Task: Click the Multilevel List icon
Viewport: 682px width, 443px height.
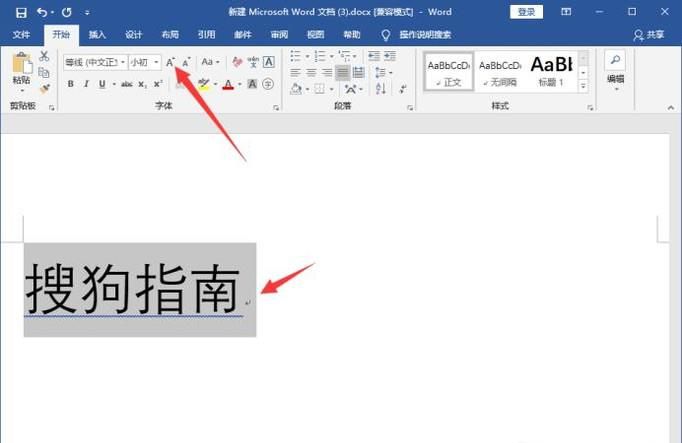Action: [344, 56]
